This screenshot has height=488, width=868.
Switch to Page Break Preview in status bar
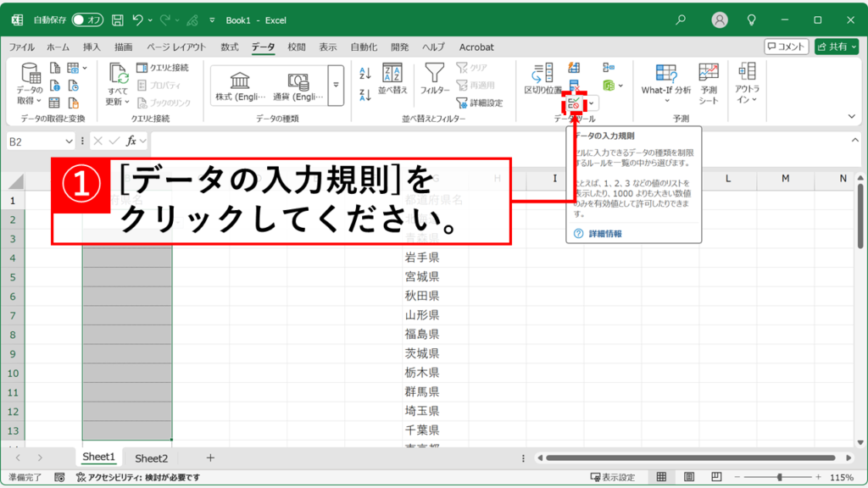coord(716,477)
